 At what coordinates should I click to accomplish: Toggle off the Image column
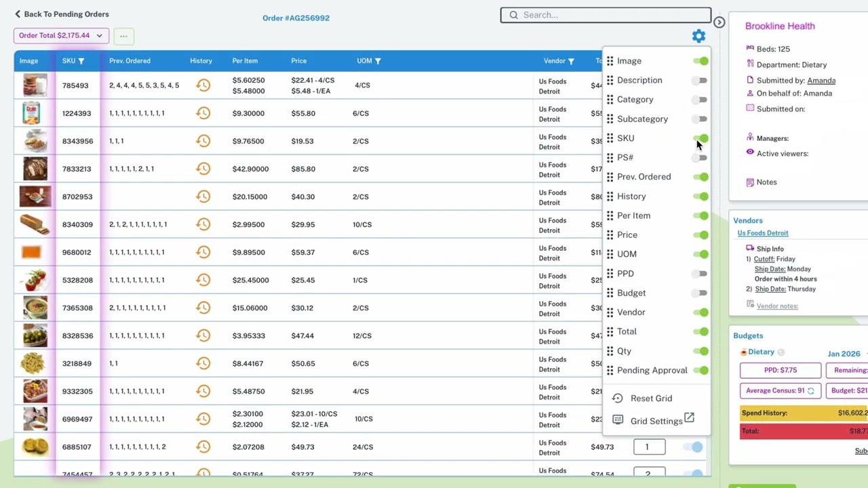tap(701, 61)
